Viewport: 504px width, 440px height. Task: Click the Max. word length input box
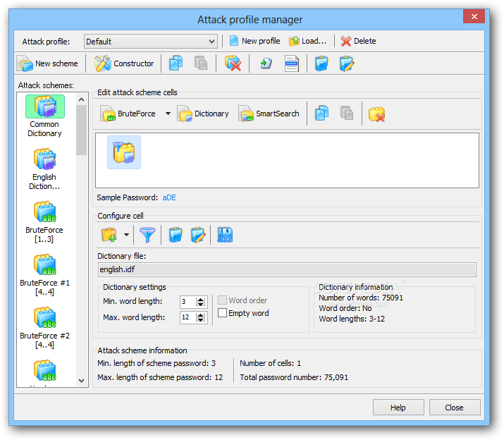(187, 317)
